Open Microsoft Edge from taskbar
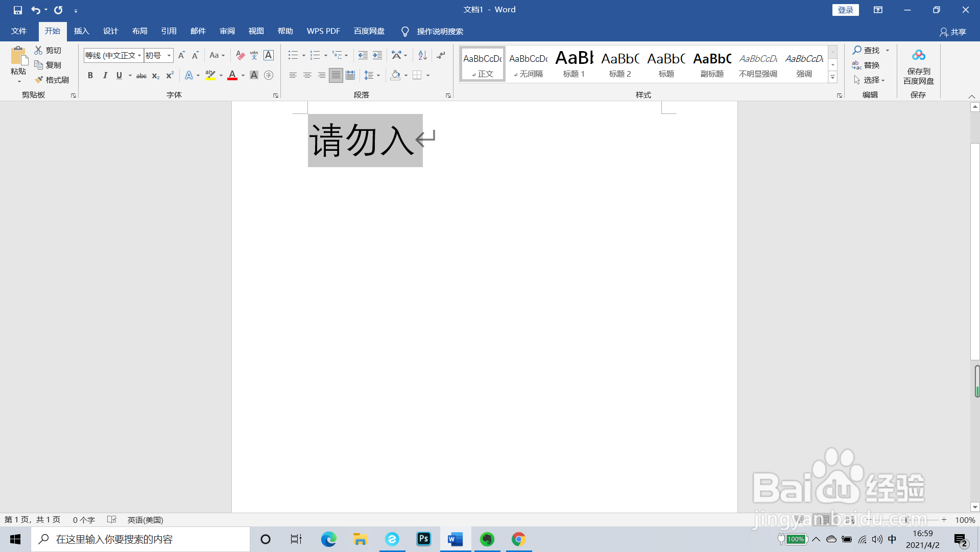 328,539
